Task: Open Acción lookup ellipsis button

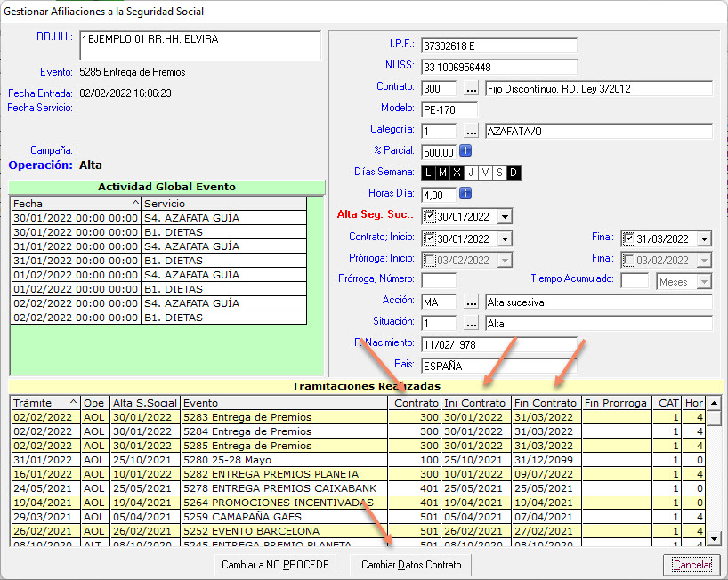Action: coord(472,302)
